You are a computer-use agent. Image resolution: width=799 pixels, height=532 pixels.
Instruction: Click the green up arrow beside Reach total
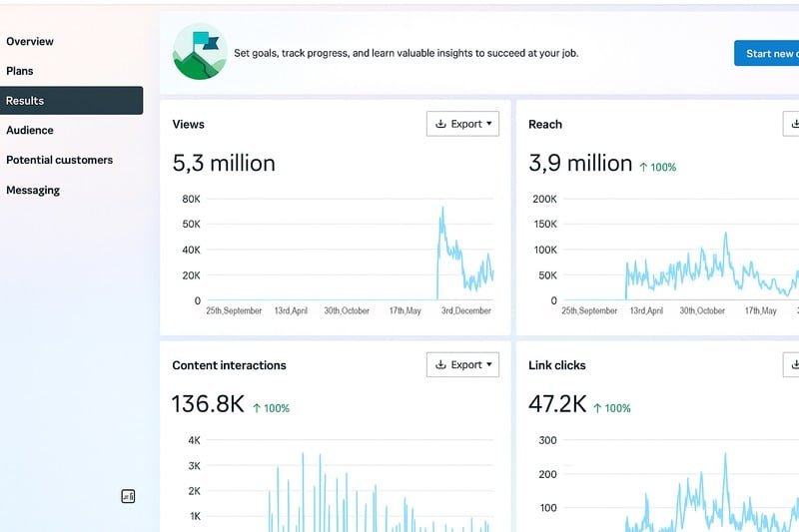(643, 167)
